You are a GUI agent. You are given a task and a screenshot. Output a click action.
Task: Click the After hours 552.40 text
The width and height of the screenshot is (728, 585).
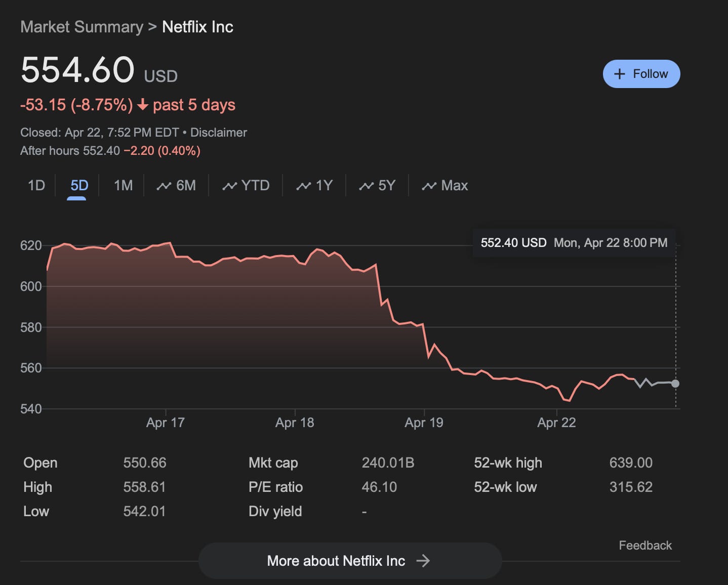click(70, 151)
